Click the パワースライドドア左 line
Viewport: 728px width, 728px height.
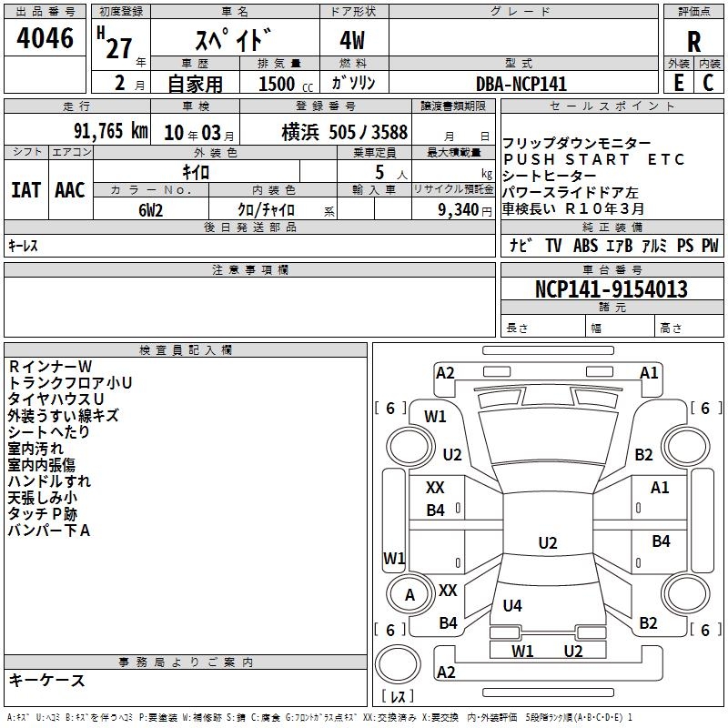(x=571, y=192)
